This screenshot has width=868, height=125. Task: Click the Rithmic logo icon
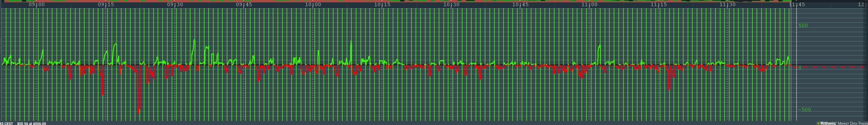click(818, 123)
